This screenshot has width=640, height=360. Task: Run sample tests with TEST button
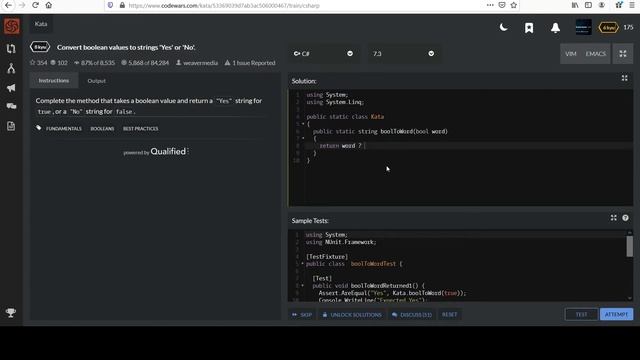pyautogui.click(x=581, y=314)
